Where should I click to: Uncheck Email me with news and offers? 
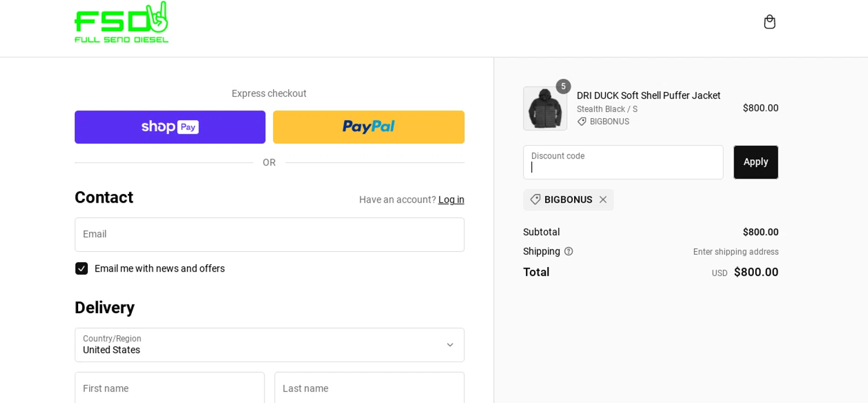pos(82,269)
